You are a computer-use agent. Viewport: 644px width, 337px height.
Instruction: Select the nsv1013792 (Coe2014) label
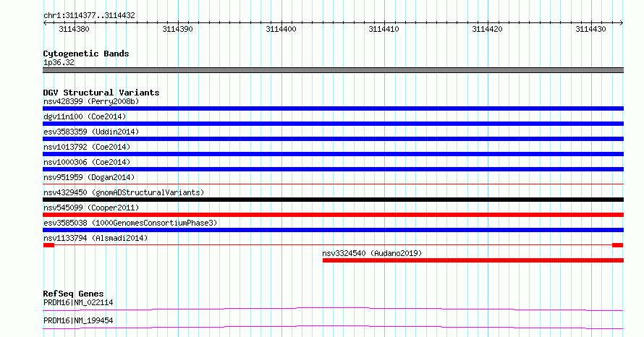point(87,147)
